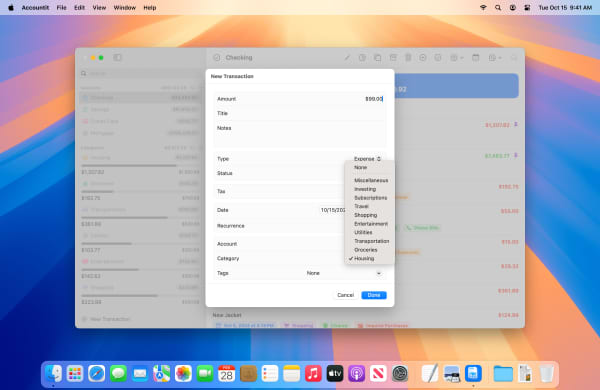Click the date and time in menu bar

(565, 8)
